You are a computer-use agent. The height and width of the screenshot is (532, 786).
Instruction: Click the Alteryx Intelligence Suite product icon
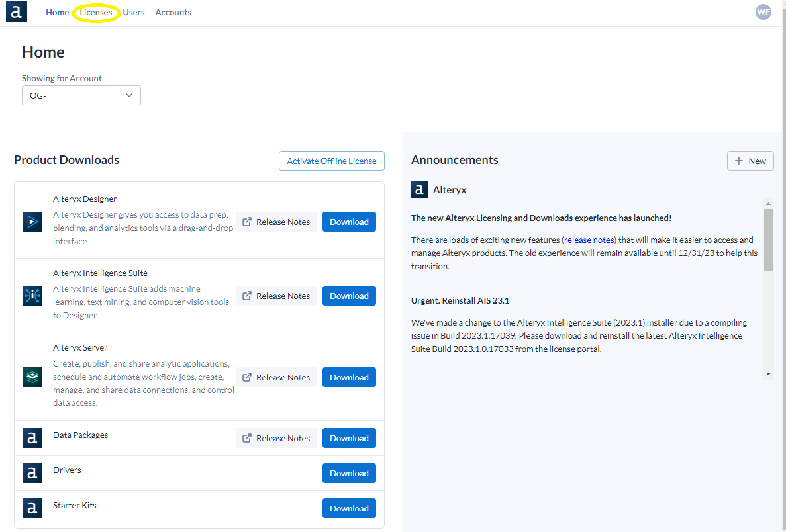click(32, 296)
